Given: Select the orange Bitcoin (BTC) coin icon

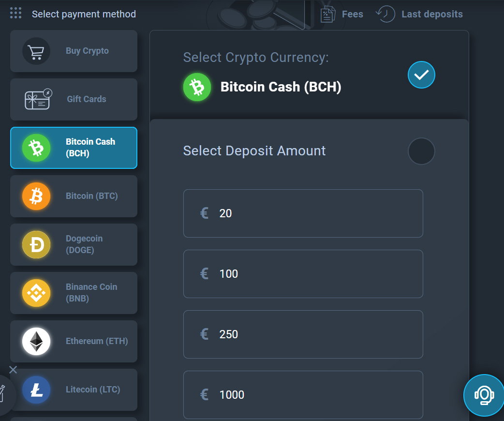Looking at the screenshot, I should click(x=36, y=196).
